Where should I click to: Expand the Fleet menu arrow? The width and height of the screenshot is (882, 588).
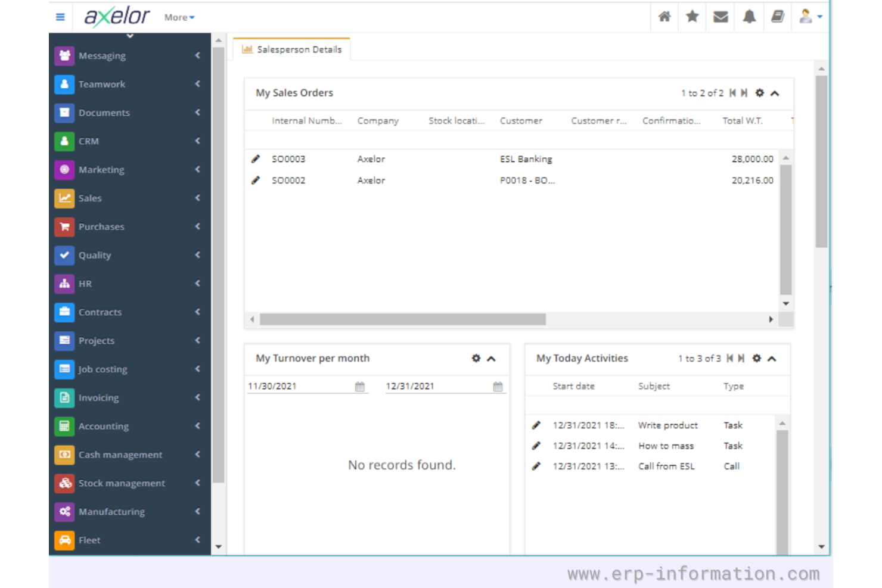pyautogui.click(x=197, y=540)
